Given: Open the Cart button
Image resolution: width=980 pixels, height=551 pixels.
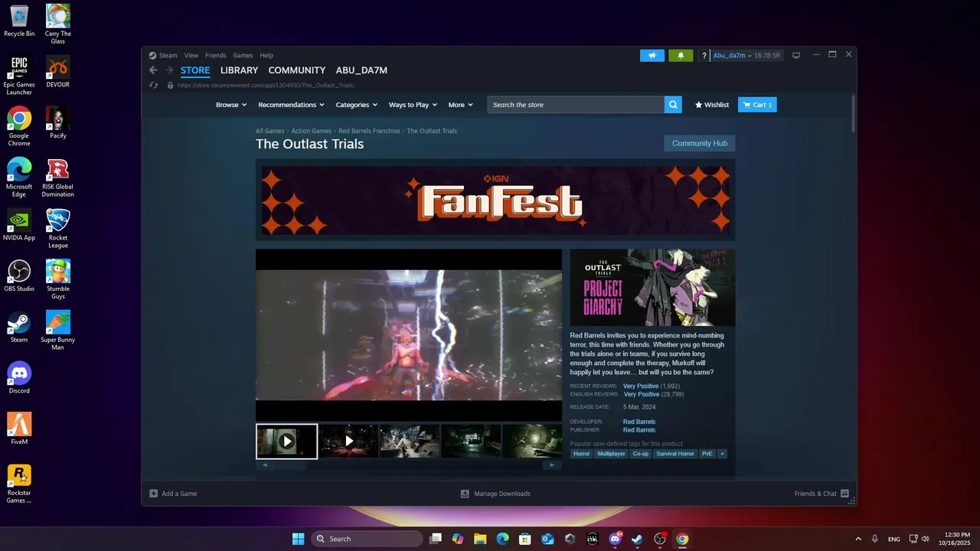Looking at the screenshot, I should 757,105.
